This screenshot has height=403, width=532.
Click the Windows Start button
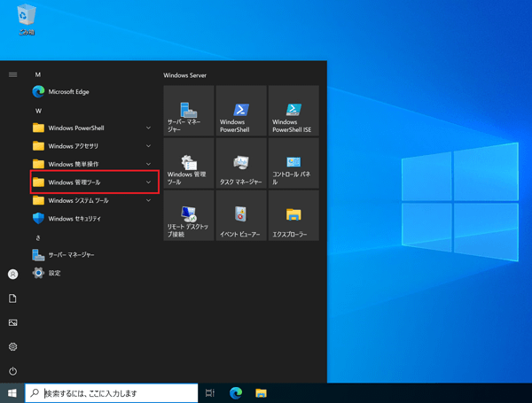12,393
